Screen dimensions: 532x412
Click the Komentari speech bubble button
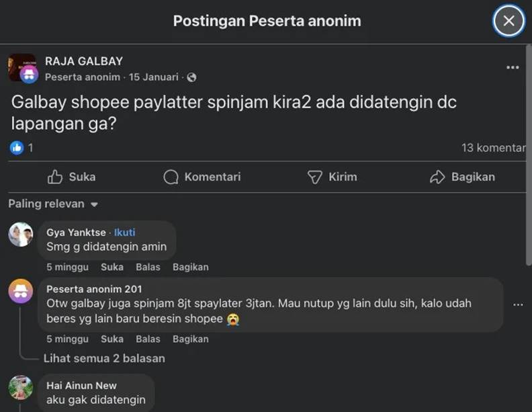click(202, 177)
